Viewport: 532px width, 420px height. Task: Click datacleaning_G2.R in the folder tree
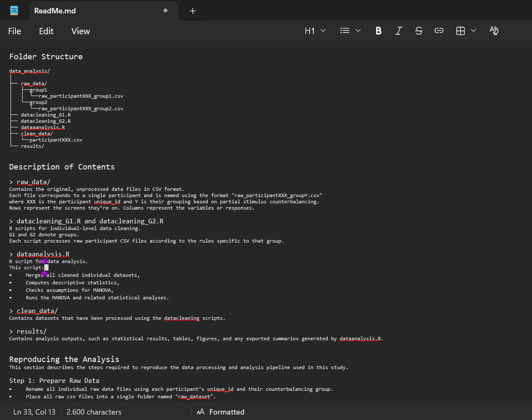pyautogui.click(x=46, y=121)
